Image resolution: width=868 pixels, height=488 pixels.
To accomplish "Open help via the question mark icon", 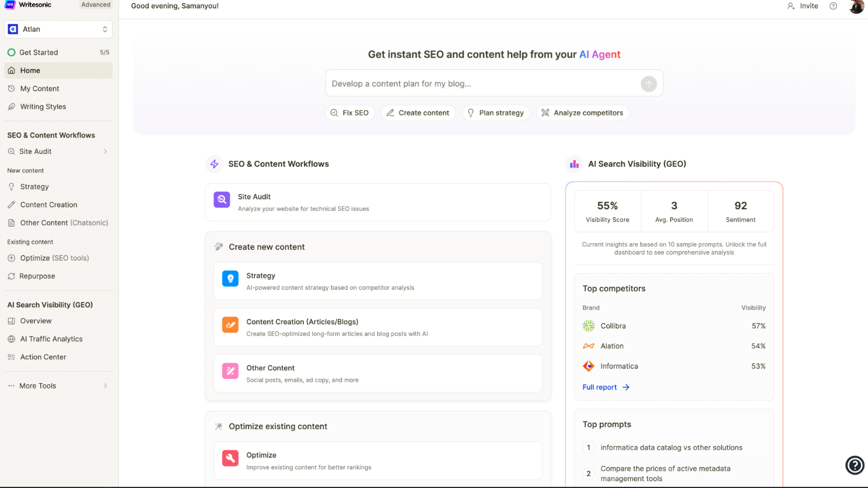I will (833, 6).
